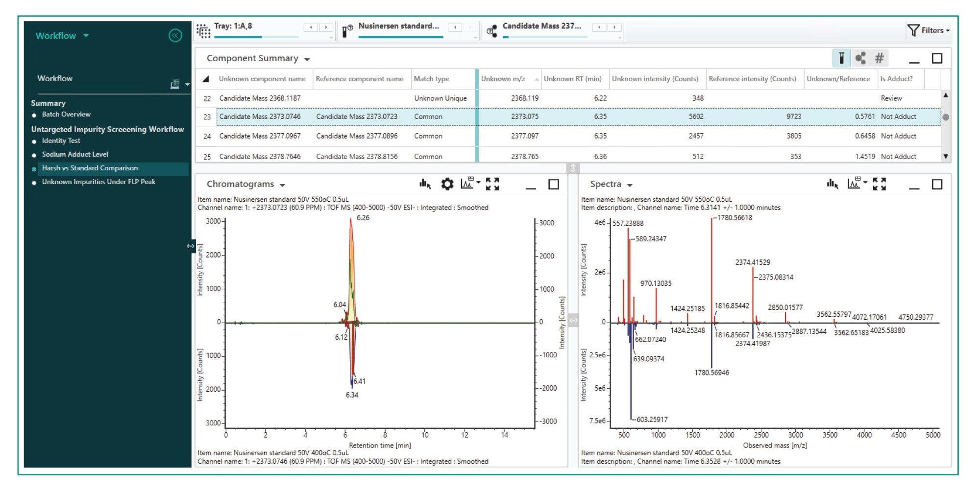
Task: Sort by Unknown intensity (Counts) column
Action: pos(655,79)
